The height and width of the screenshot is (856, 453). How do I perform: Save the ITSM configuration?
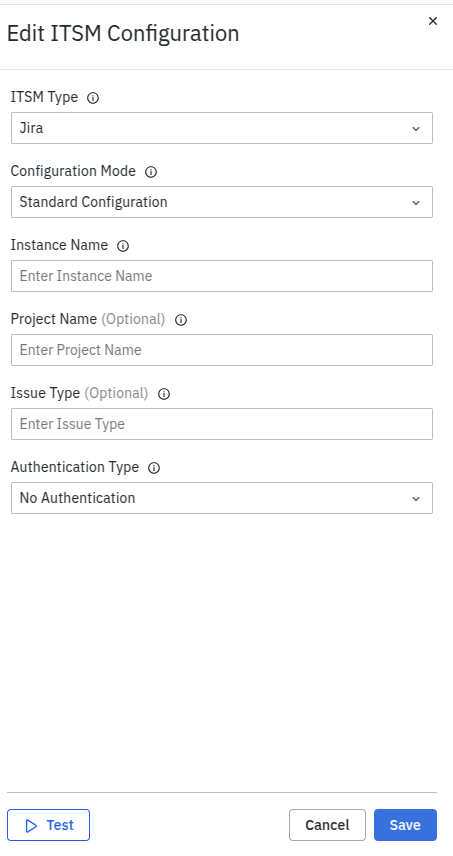coord(406,825)
